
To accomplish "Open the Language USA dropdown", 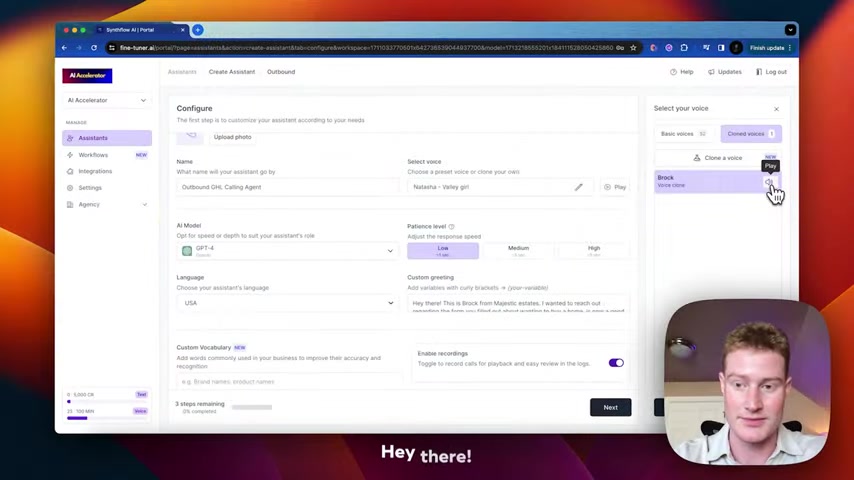I will coord(288,303).
